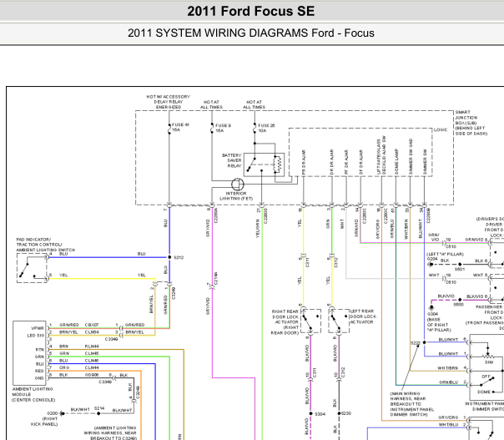Select the "RIGHT REAR DOOR LOCK ACTUATOR" label
This screenshot has height=440, width=504.
pos(285,322)
